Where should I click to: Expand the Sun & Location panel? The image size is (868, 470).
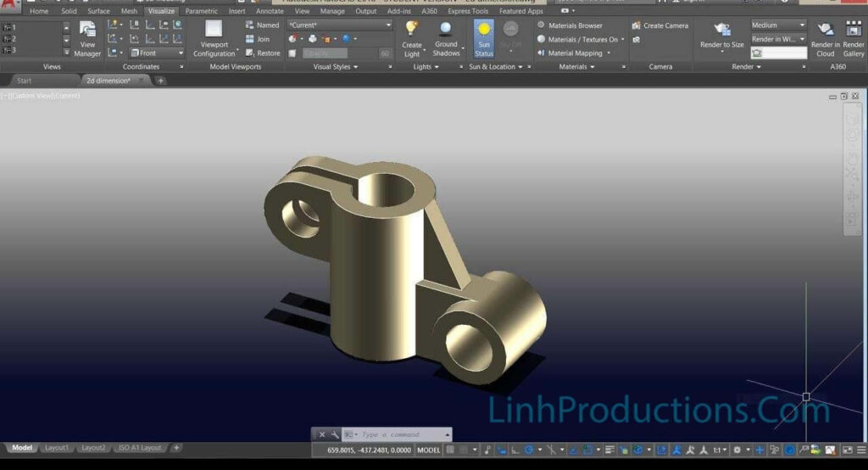coord(495,66)
